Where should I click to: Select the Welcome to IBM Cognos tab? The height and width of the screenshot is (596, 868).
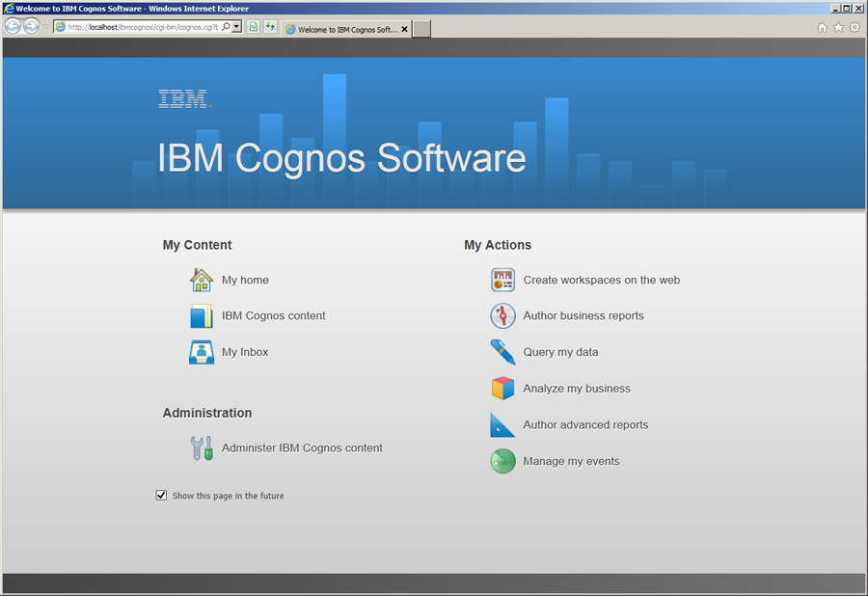tap(346, 29)
